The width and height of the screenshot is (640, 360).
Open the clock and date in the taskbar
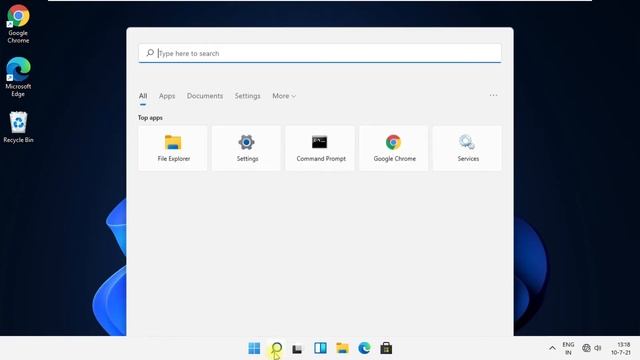point(621,349)
